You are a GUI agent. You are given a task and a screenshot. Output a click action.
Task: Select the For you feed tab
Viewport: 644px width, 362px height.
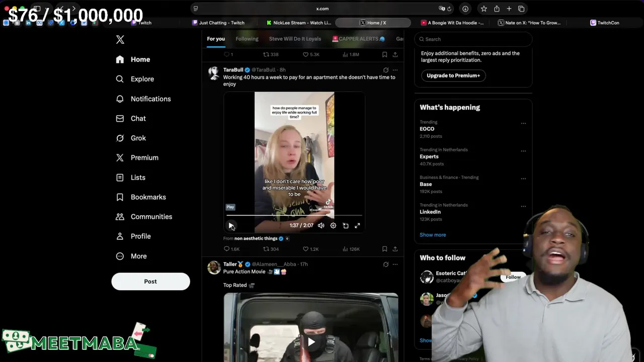(x=216, y=39)
